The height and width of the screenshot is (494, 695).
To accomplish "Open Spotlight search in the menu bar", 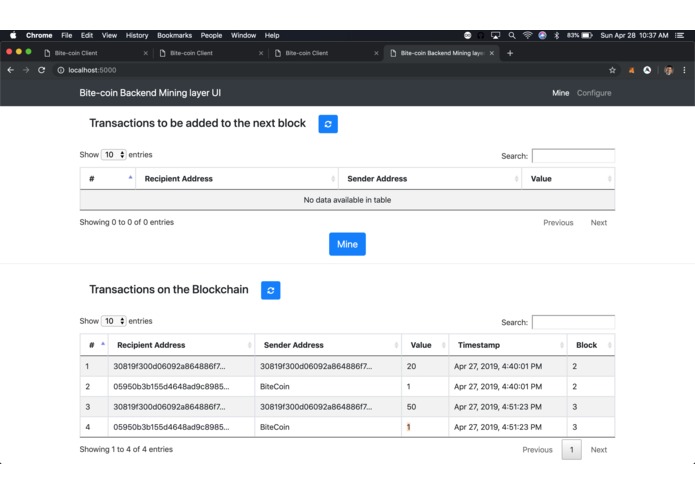I will [512, 35].
